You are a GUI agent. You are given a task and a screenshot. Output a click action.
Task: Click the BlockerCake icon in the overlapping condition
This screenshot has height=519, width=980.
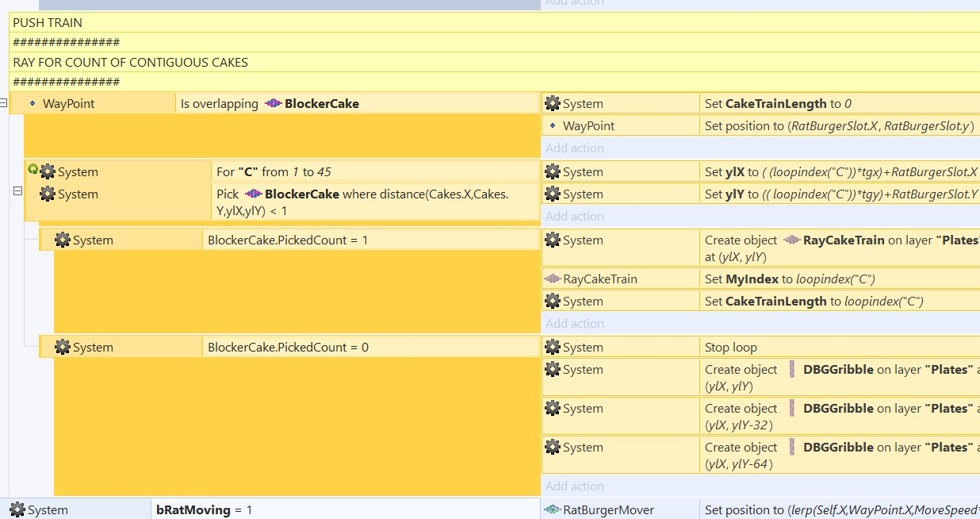coord(273,103)
